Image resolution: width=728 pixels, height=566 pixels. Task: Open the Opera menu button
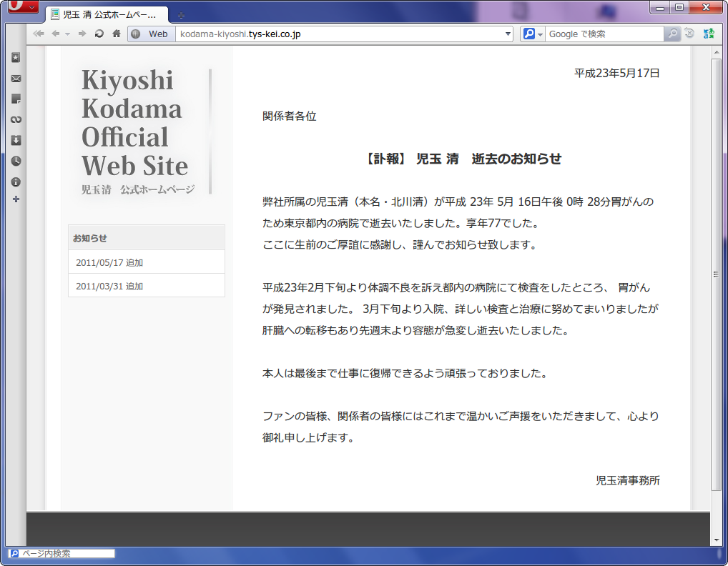click(23, 6)
